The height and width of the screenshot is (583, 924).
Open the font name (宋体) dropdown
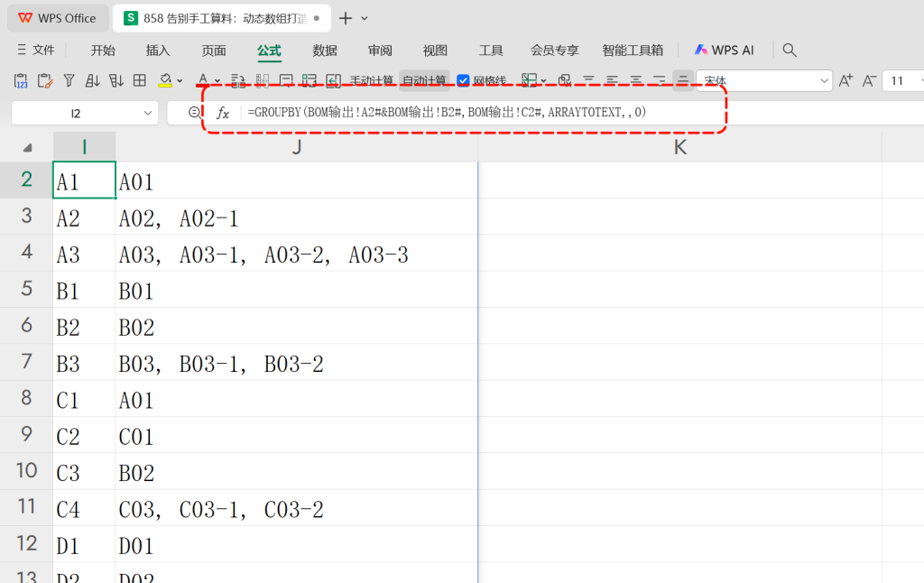tap(825, 80)
